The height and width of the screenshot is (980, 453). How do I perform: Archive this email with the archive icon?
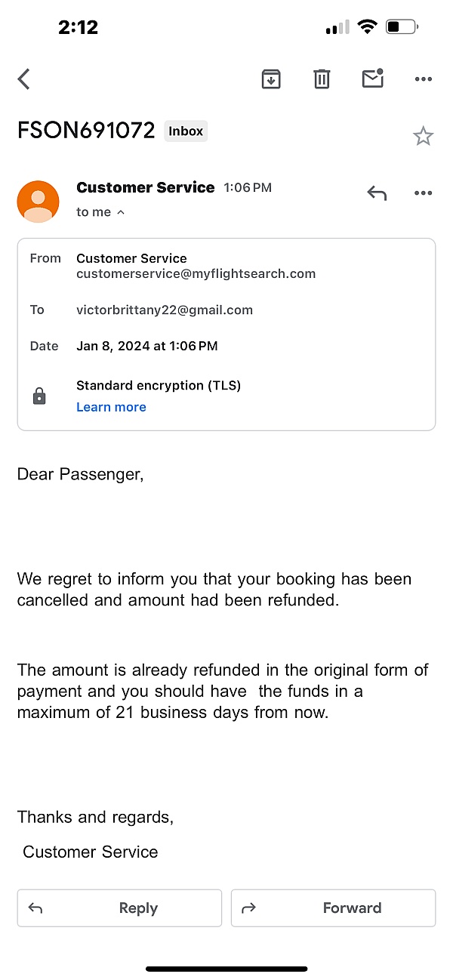(271, 79)
